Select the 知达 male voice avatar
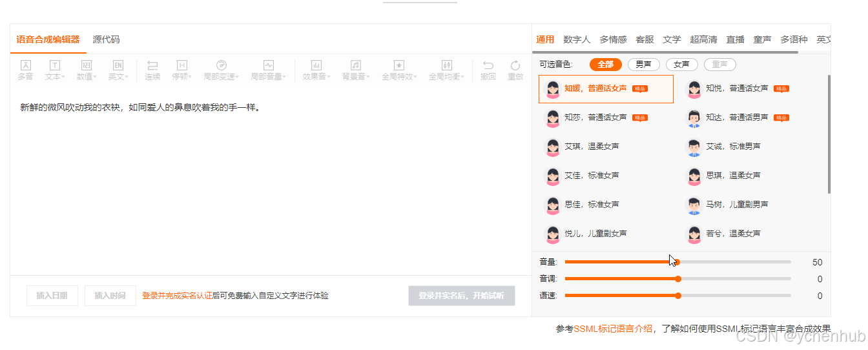 694,118
